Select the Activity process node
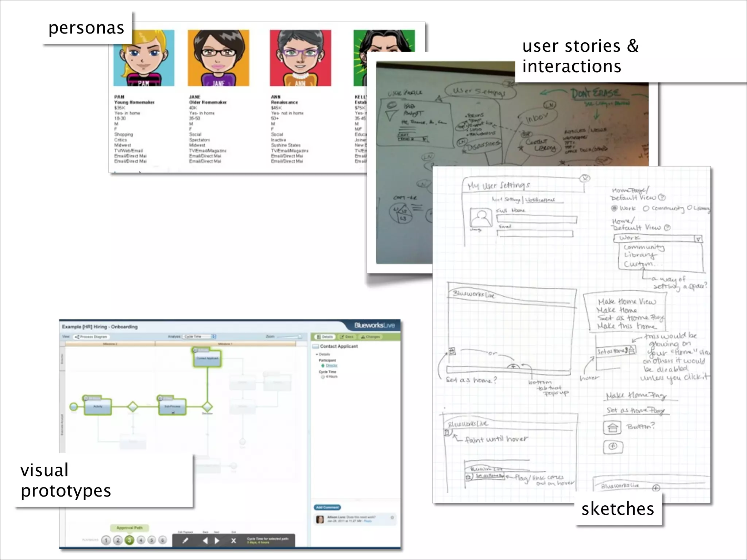The image size is (747, 560). [x=98, y=406]
